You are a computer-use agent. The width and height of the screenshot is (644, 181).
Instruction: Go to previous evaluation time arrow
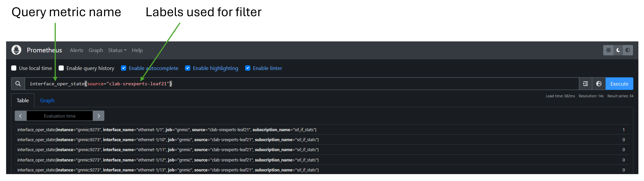click(x=21, y=116)
